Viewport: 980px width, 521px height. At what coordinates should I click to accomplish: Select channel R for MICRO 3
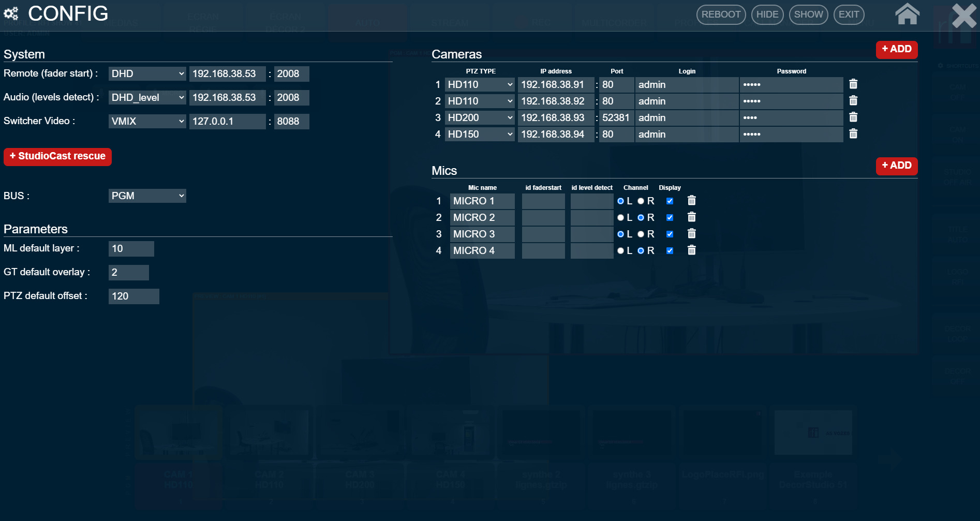click(641, 234)
